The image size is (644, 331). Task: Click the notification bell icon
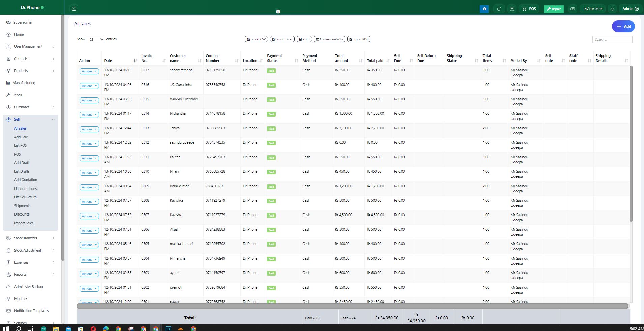click(x=612, y=9)
